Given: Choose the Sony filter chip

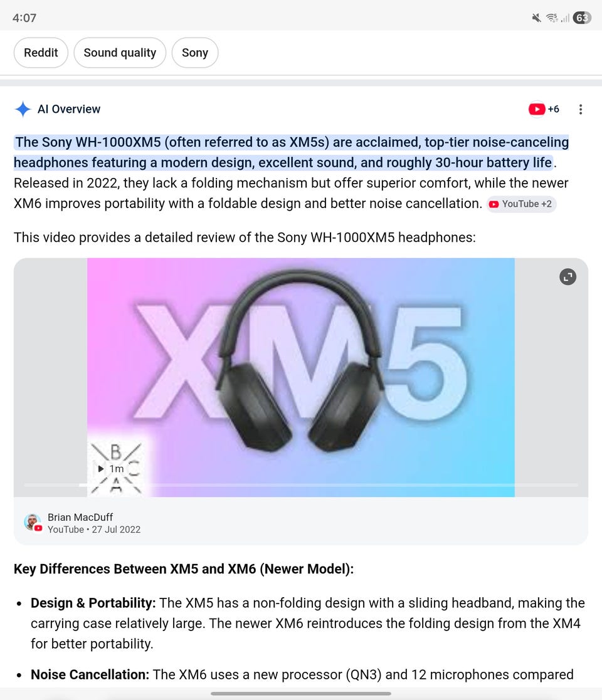Looking at the screenshot, I should (x=195, y=53).
